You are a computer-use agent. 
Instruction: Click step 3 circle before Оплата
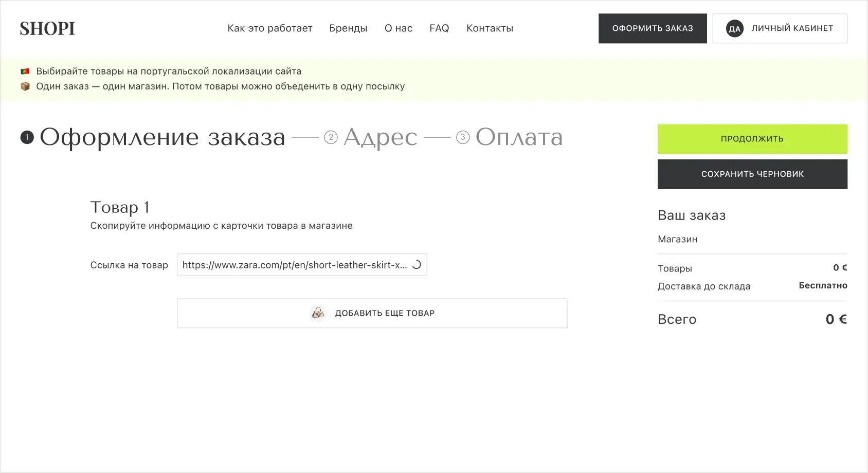tap(463, 137)
